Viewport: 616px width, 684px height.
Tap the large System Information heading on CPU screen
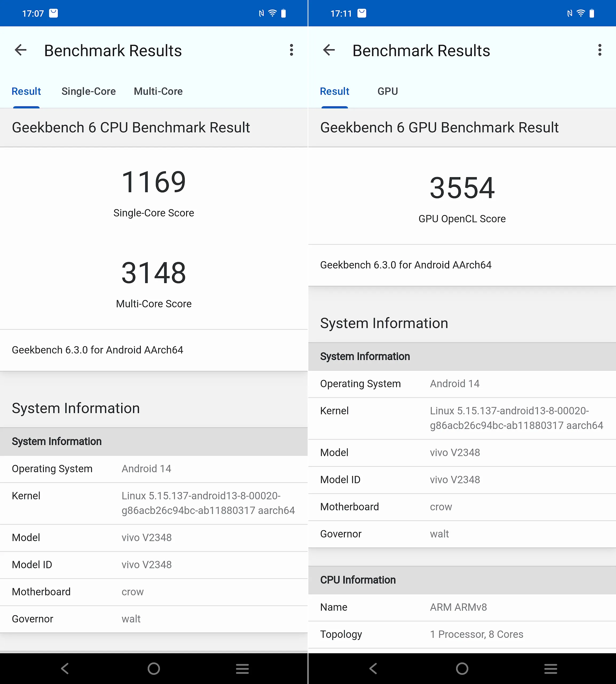tap(76, 408)
